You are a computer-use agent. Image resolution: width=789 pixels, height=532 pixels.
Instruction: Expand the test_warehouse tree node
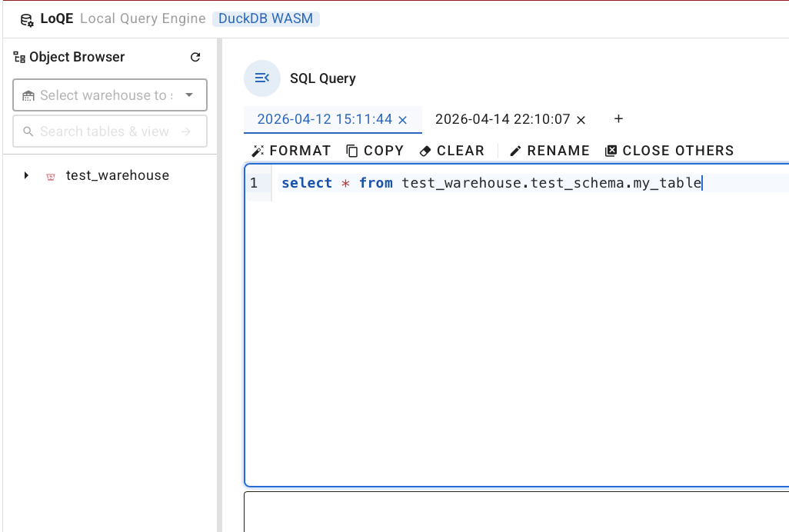(x=26, y=175)
